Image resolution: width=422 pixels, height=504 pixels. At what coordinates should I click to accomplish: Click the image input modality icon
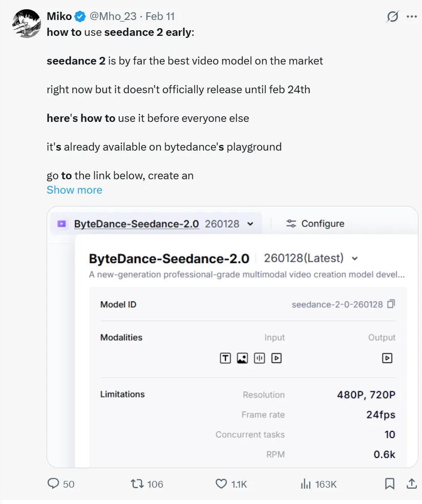click(x=242, y=359)
